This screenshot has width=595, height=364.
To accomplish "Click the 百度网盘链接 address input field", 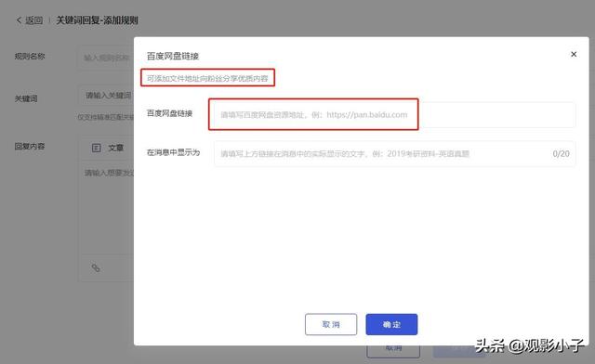I will (394, 114).
